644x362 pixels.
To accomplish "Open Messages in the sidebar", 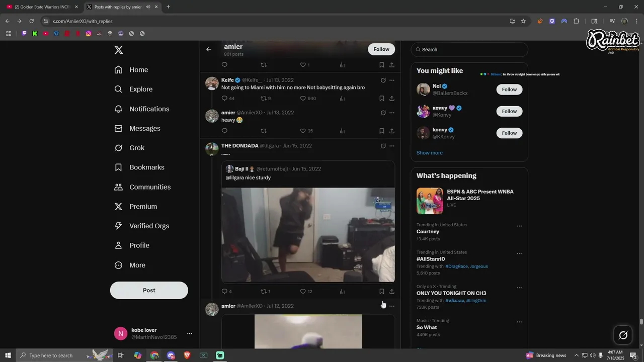I will tap(137, 129).
